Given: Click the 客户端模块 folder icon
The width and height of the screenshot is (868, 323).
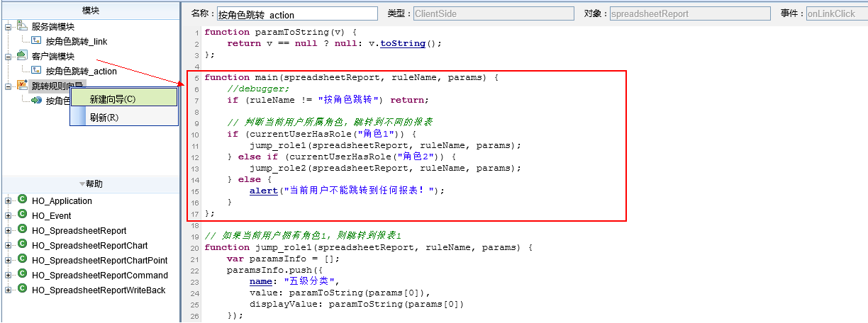Looking at the screenshot, I should (x=21, y=56).
